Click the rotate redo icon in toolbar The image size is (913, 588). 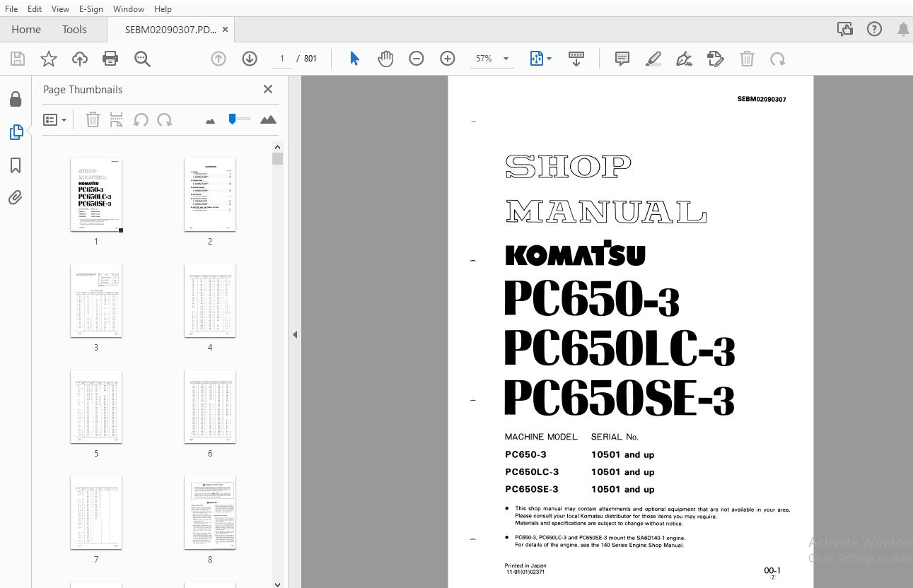click(x=778, y=59)
